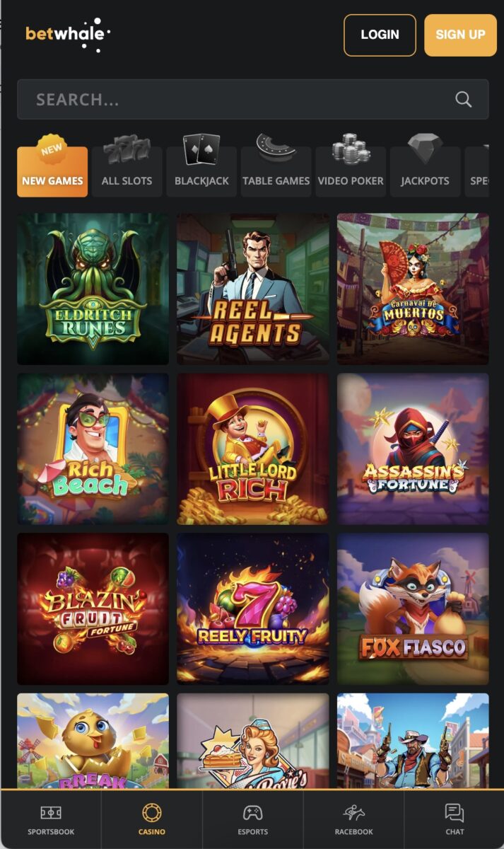Select the Casino chip icon

tap(152, 812)
